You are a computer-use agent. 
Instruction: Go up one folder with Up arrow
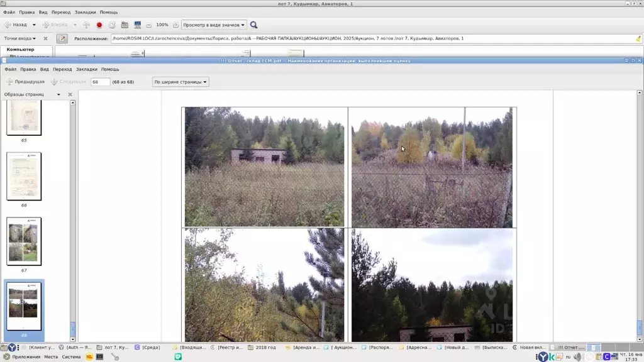coord(87,25)
